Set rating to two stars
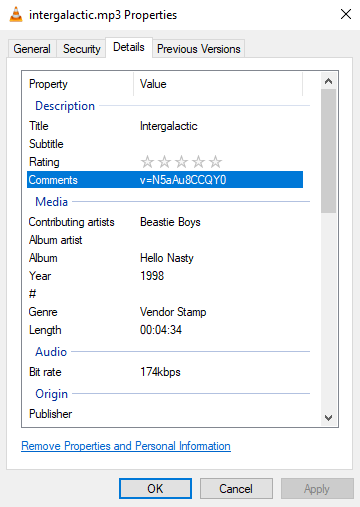This screenshot has height=507, width=360. [x=164, y=162]
